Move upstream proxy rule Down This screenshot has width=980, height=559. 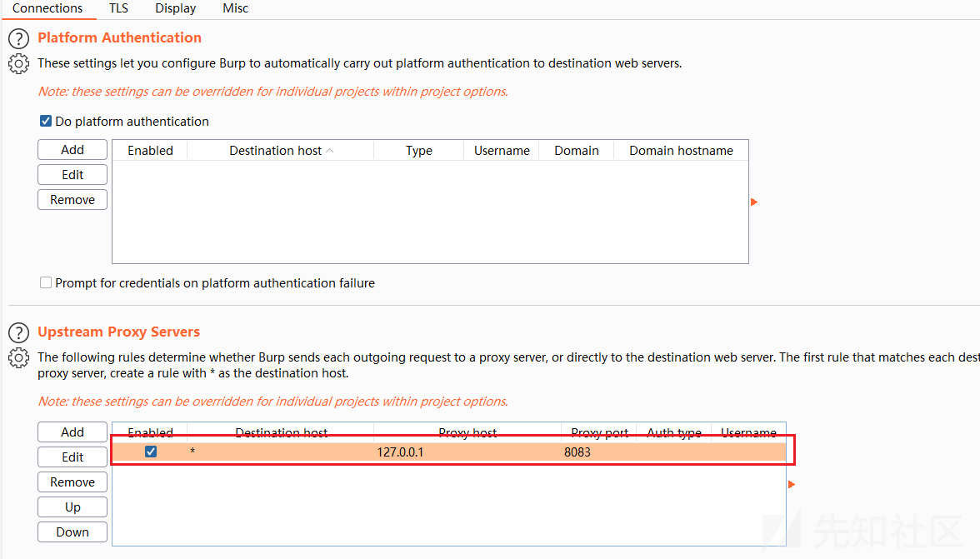pyautogui.click(x=72, y=532)
